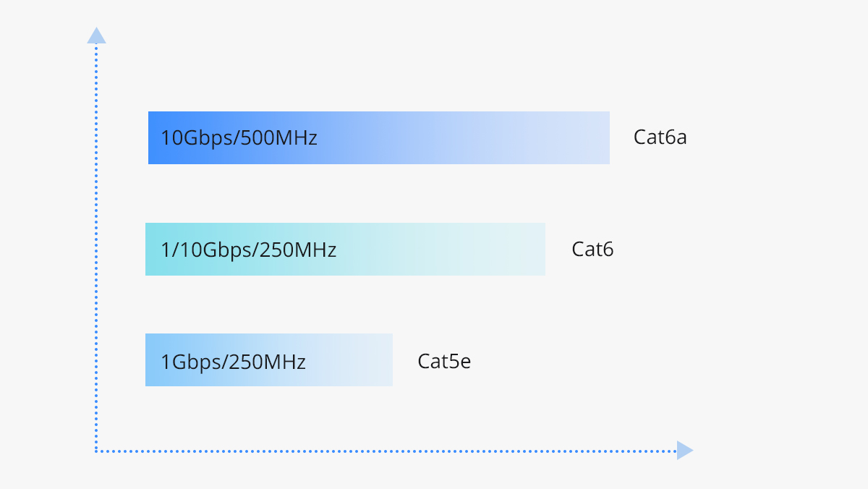Screen dimensions: 868x489
Task: Click the 1/10Gbps/250MHz text
Action: point(248,250)
